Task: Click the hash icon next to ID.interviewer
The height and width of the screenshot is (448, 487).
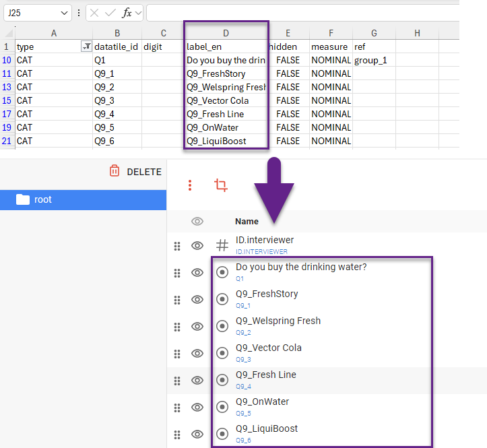Action: coord(222,246)
